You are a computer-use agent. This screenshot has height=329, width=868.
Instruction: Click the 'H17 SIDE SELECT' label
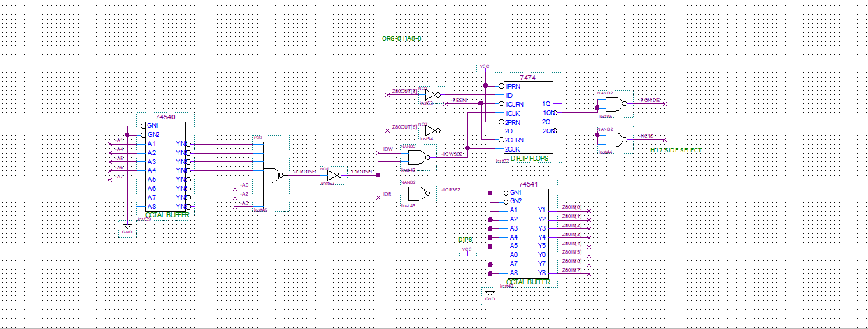[x=676, y=150]
